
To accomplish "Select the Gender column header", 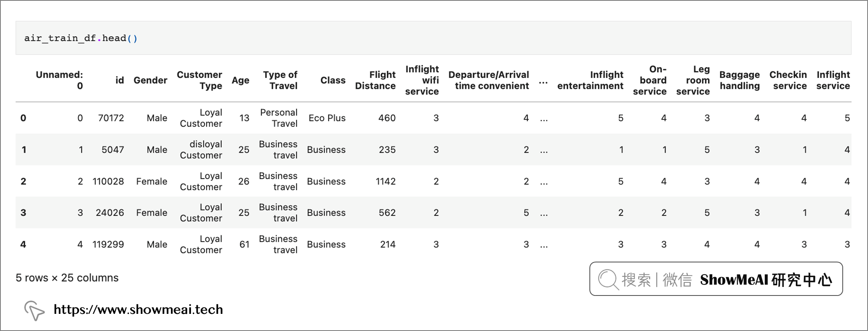I will (x=150, y=80).
